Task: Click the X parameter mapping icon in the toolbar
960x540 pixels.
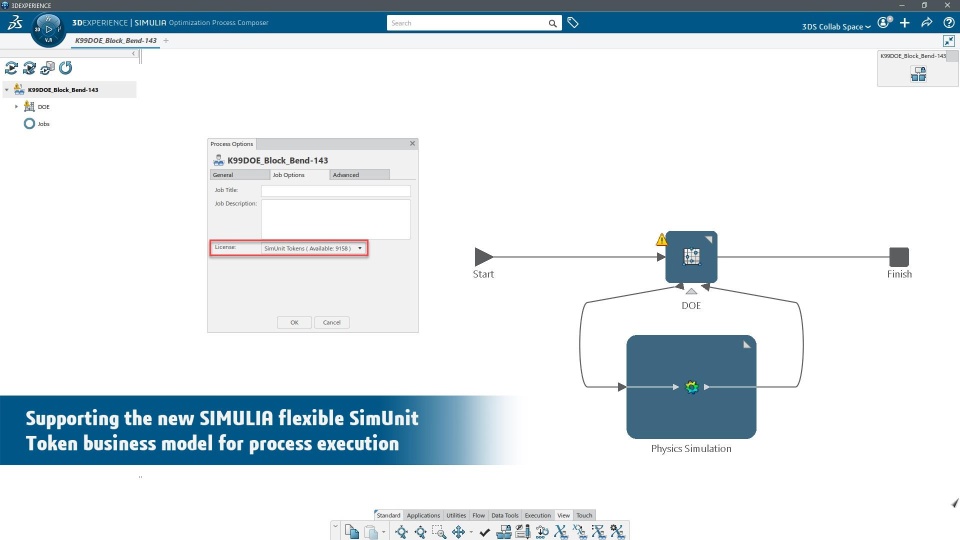Action: [x=580, y=531]
